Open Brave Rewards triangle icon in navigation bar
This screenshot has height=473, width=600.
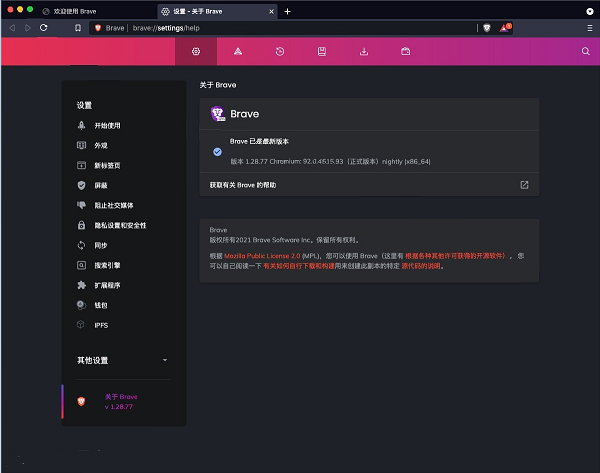[x=238, y=51]
